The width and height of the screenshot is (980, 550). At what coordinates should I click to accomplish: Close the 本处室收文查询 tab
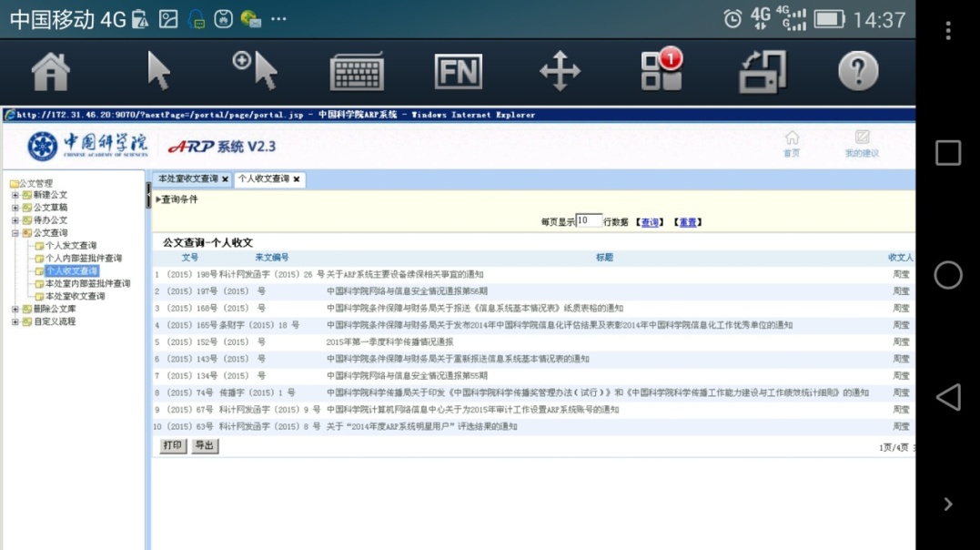pos(225,179)
